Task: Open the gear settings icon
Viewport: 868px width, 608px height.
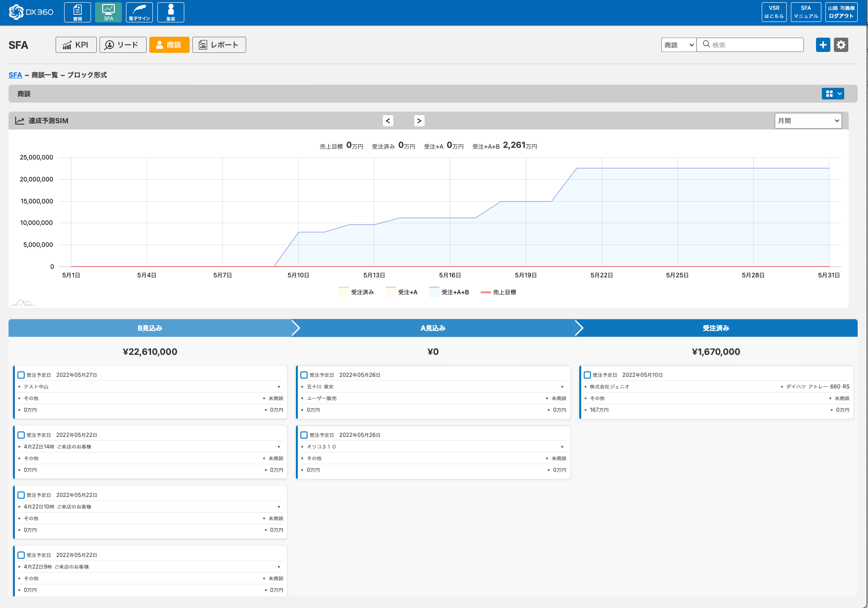Action: coord(841,45)
